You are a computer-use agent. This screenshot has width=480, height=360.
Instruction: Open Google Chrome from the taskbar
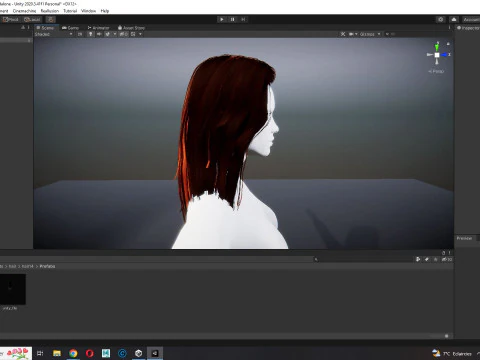tap(73, 353)
